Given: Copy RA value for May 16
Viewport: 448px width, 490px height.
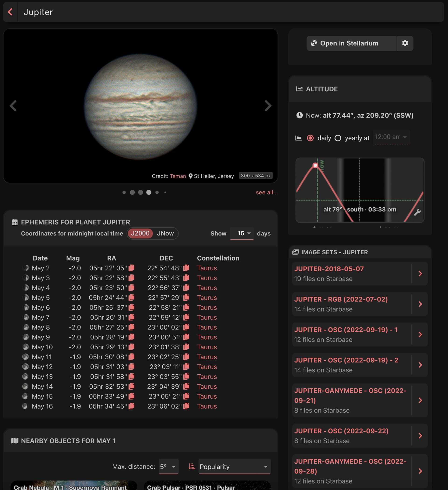Looking at the screenshot, I should (x=131, y=406).
